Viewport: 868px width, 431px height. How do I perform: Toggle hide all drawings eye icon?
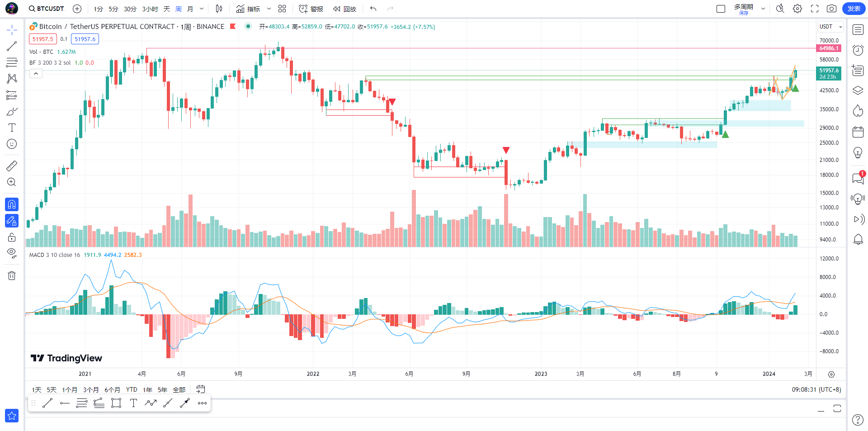(x=12, y=253)
